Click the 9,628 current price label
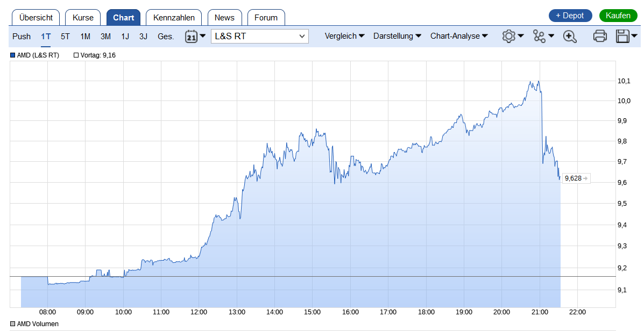Viewport: 644px width, 331px height. (x=576, y=178)
